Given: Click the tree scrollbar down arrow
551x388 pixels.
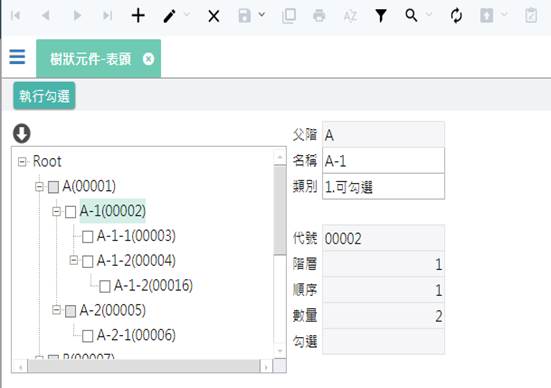Looking at the screenshot, I should click(280, 351).
